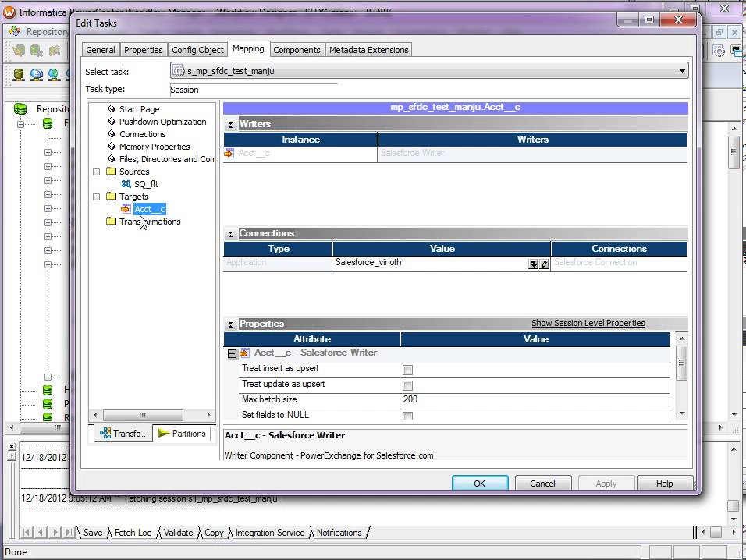Close the output window panel
This screenshot has width=746, height=560.
coord(12,446)
